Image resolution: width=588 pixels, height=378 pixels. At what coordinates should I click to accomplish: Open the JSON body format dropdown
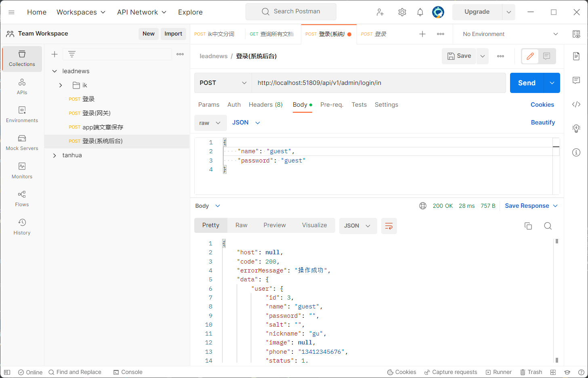point(246,122)
